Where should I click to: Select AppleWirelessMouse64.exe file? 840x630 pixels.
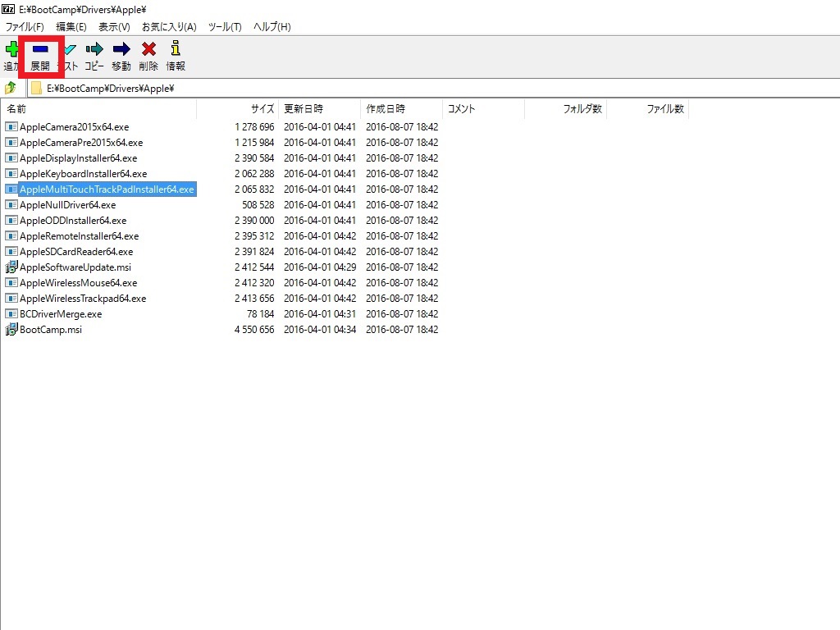[79, 282]
